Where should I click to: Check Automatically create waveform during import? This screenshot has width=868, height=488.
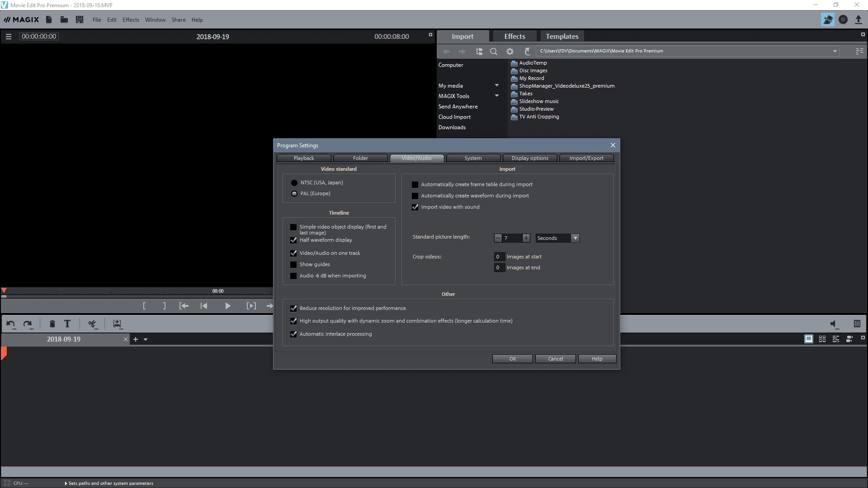click(x=415, y=196)
